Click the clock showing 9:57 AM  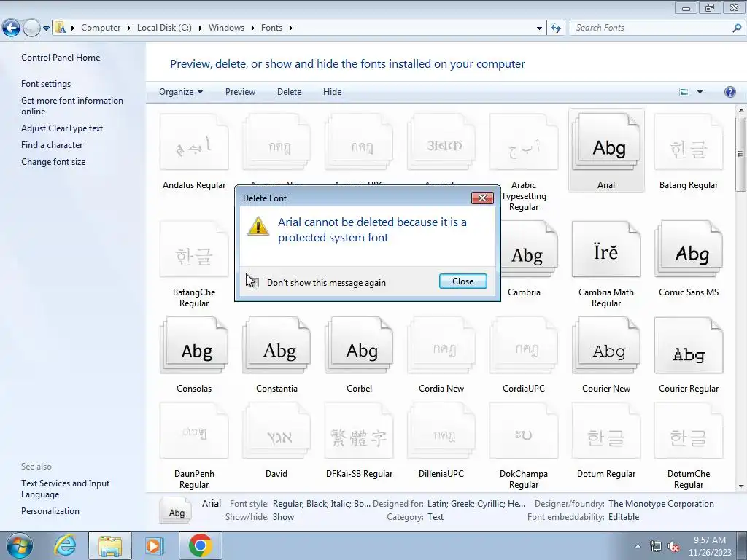(709, 540)
